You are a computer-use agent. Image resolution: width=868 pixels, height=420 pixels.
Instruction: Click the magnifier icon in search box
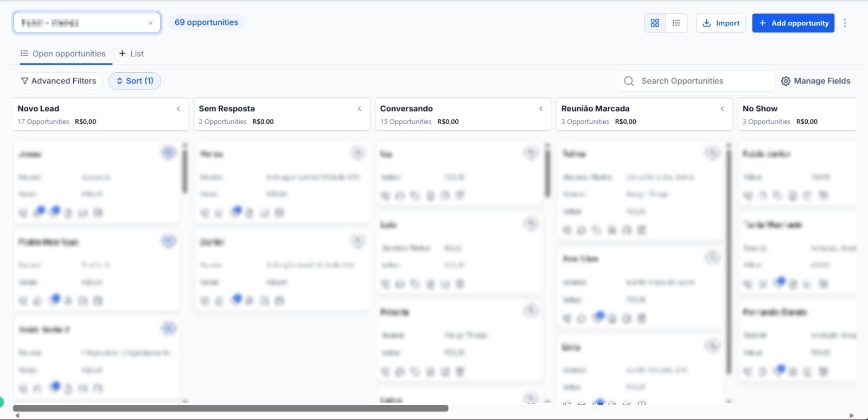[629, 81]
